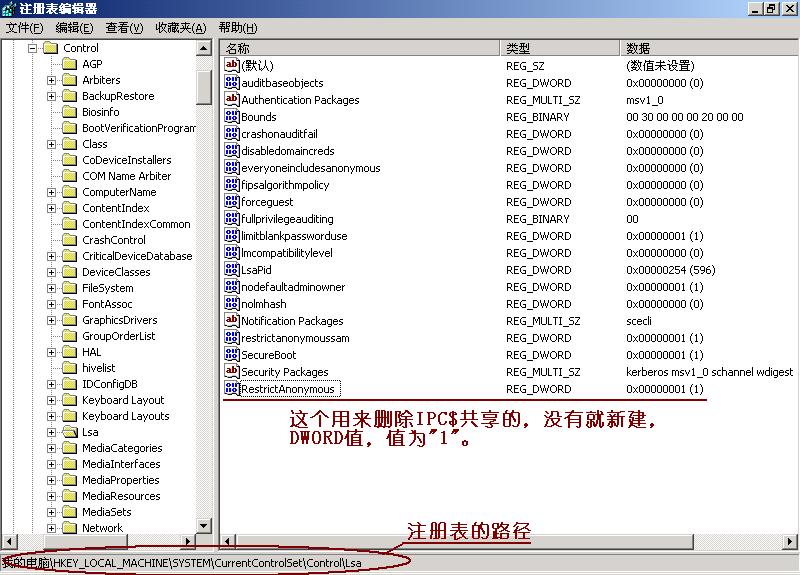Click the hivelist folder icon
Viewport: 800px width, 575px height.
(x=69, y=368)
